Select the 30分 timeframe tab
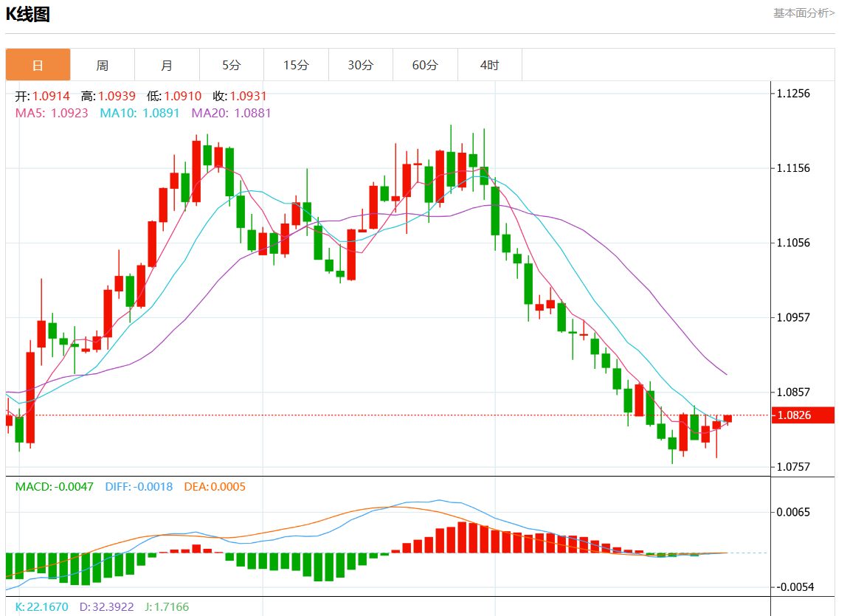Viewport: 850px width, 616px height. pyautogui.click(x=361, y=65)
